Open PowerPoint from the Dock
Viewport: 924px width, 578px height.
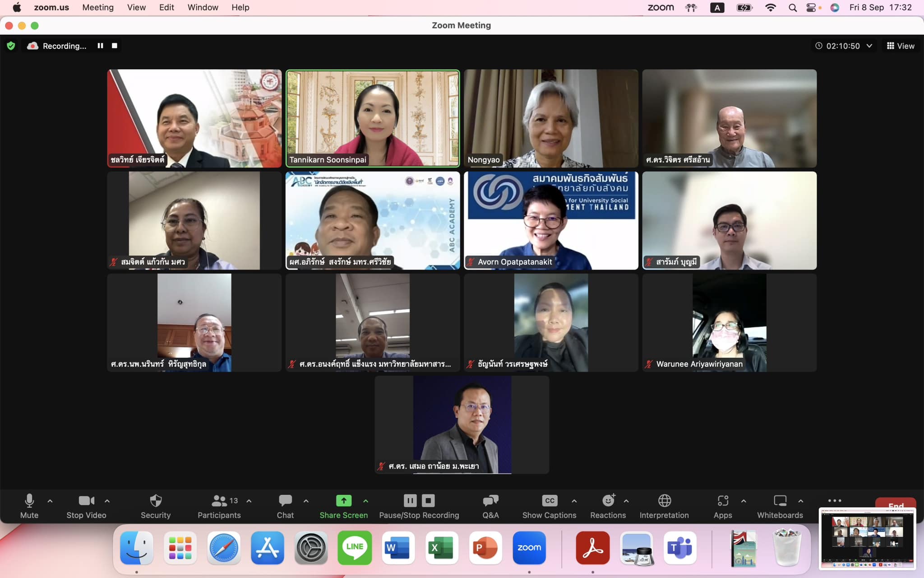(485, 548)
